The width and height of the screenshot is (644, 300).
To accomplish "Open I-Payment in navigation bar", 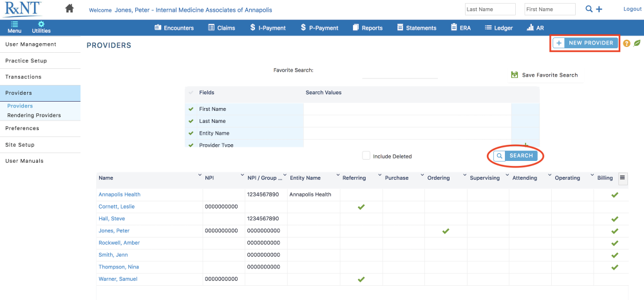I will tap(268, 28).
